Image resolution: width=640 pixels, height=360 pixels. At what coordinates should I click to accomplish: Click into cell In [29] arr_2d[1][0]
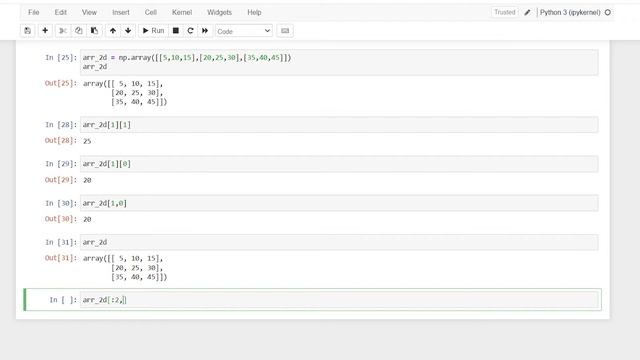339,164
